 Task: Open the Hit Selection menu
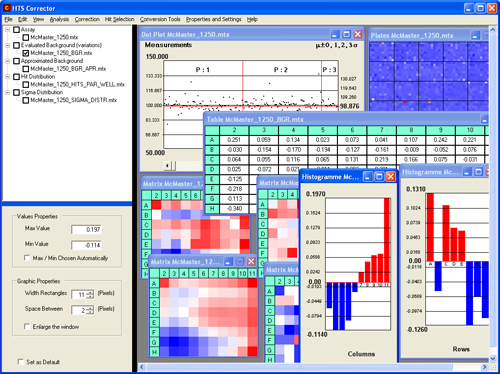tap(119, 19)
